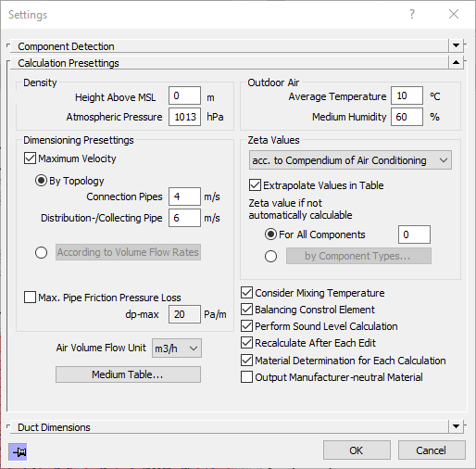Select the According to Volume Flow Rates radio
The height and width of the screenshot is (469, 476).
click(x=41, y=252)
